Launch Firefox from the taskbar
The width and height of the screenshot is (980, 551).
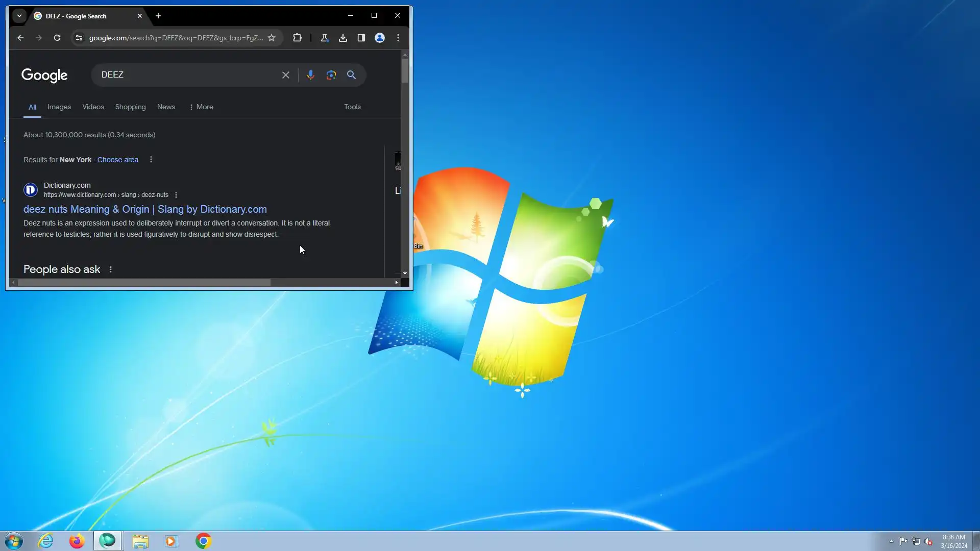point(77,541)
